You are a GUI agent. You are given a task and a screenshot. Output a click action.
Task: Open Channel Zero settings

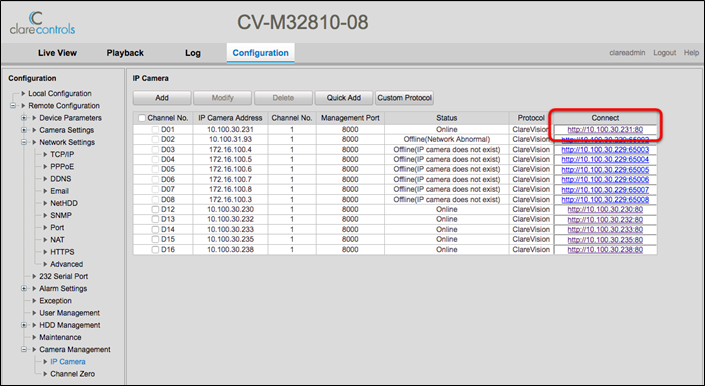point(72,374)
